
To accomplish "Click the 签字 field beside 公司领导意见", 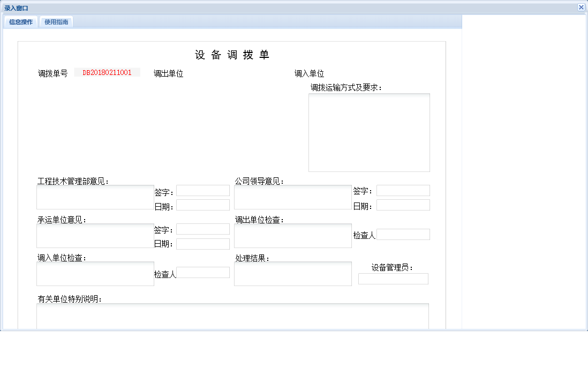I will (403, 190).
